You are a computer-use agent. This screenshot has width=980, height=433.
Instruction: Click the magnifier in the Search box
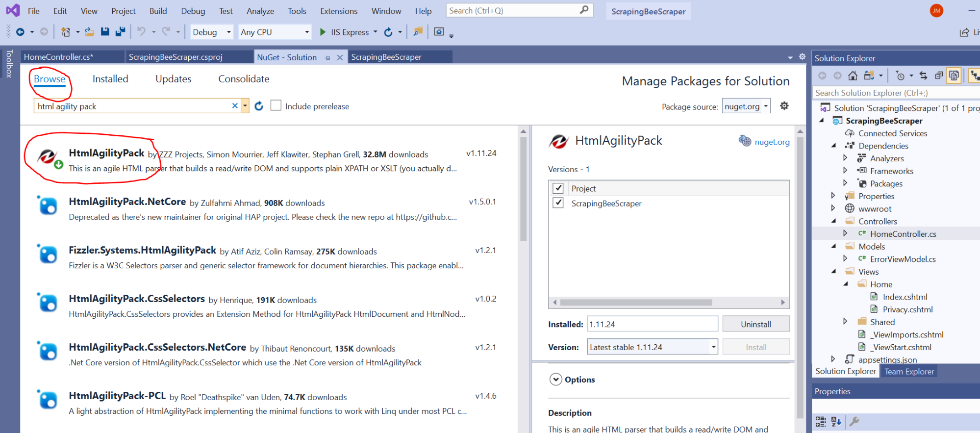pyautogui.click(x=584, y=10)
